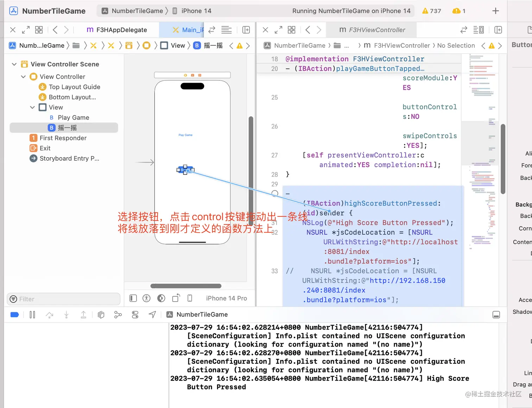This screenshot has width=532, height=408.
Task: Open adjust editor options lines icon in left editor
Action: [226, 30]
